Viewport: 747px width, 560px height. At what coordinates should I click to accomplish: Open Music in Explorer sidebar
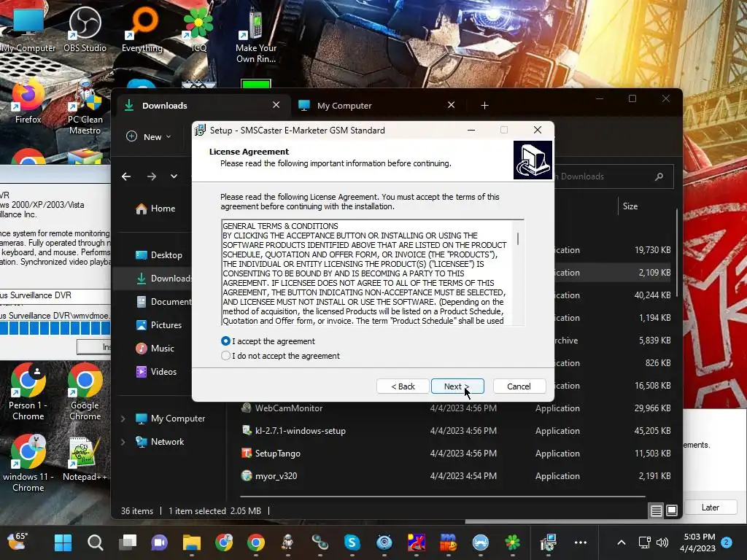pyautogui.click(x=155, y=349)
